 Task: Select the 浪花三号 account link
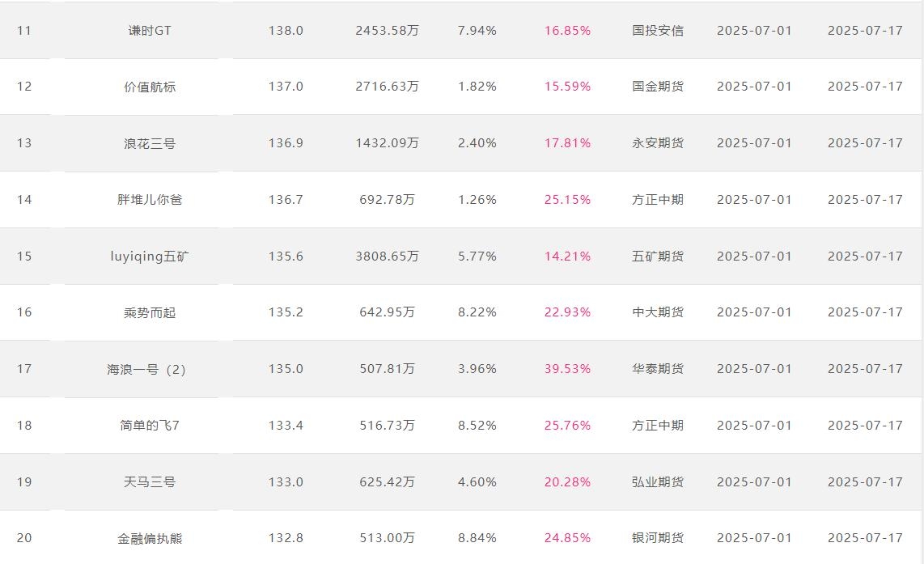click(150, 143)
